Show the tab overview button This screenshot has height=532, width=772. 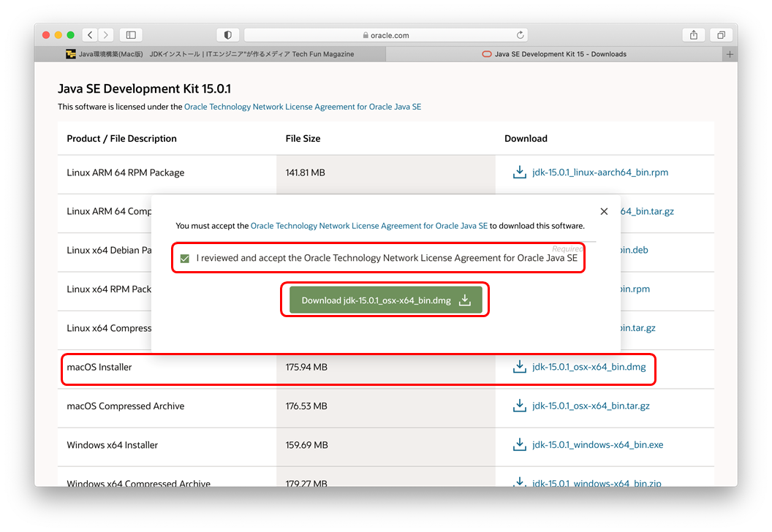coord(721,35)
